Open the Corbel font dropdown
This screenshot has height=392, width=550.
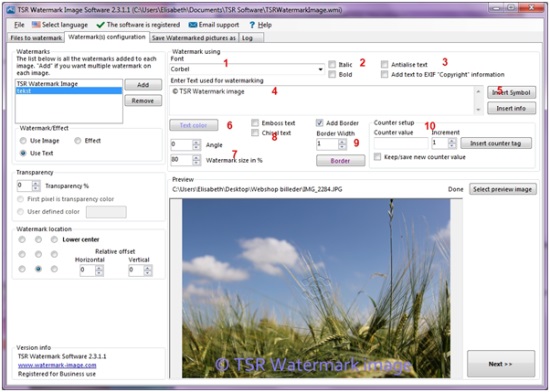320,69
